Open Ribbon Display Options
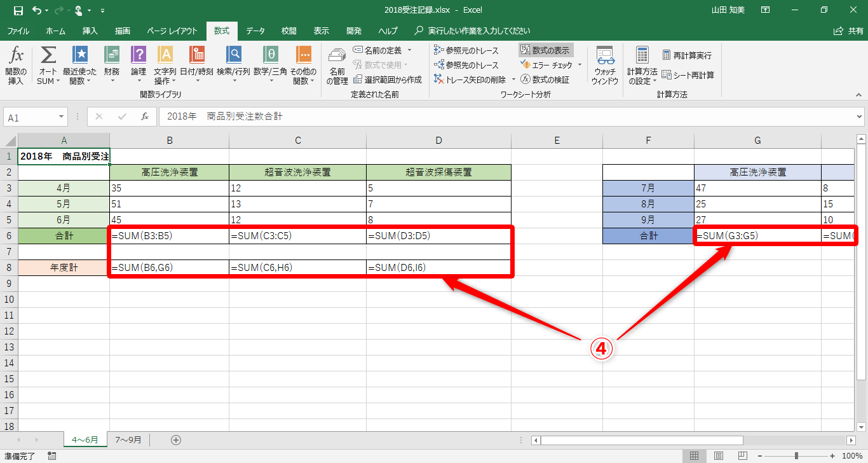The height and width of the screenshot is (463, 868). pyautogui.click(x=765, y=10)
